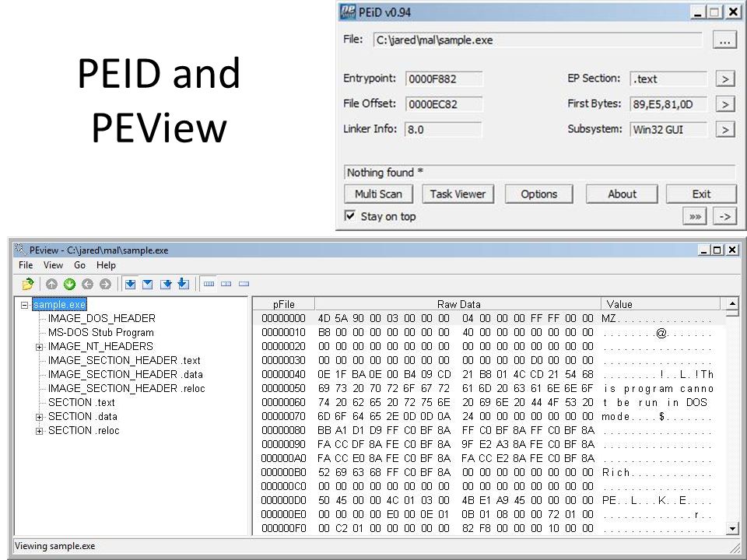747x560 pixels.
Task: Open PEiD Options
Action: 538,194
